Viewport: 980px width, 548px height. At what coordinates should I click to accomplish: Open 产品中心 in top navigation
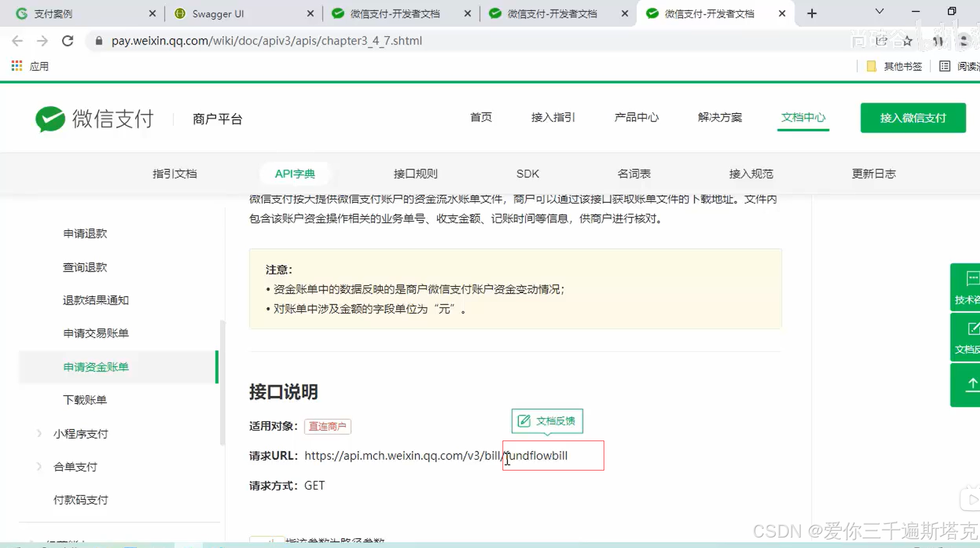636,117
